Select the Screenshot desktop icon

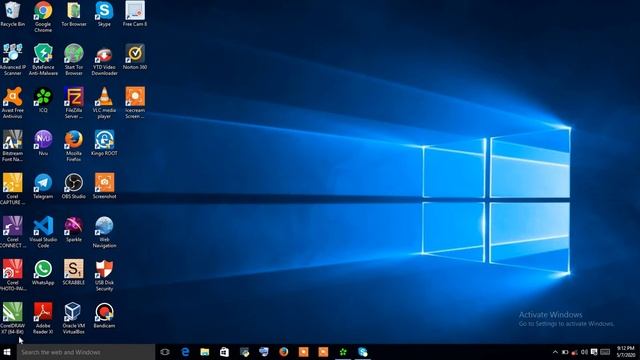pyautogui.click(x=104, y=186)
